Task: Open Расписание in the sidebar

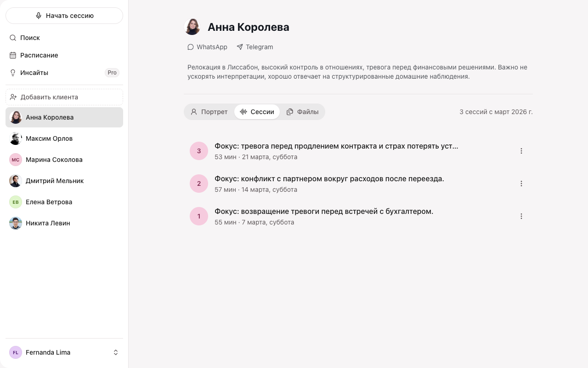Action: (x=64, y=55)
